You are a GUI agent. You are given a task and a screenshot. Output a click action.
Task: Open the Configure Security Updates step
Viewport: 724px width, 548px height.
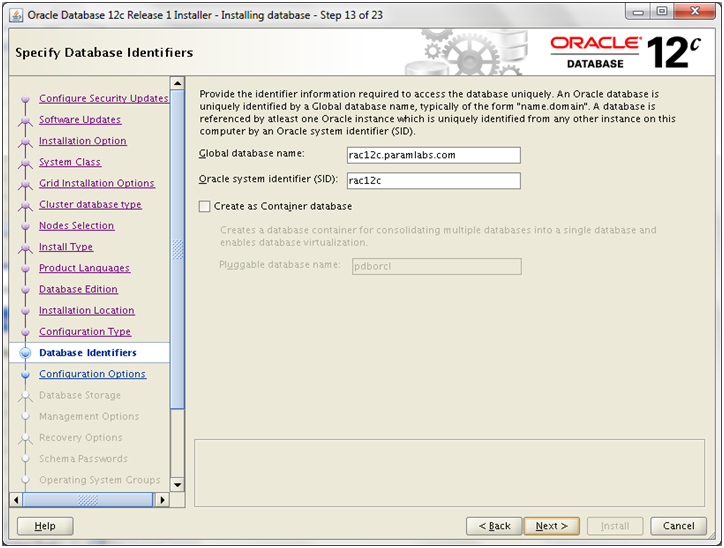pyautogui.click(x=104, y=98)
